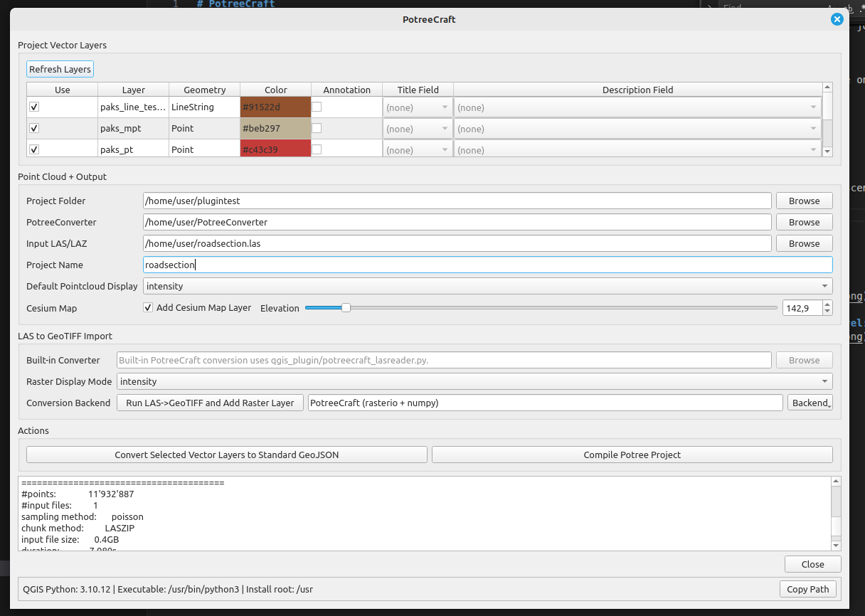The image size is (865, 616).
Task: Browse for the PotreeConverter path
Action: click(x=804, y=222)
